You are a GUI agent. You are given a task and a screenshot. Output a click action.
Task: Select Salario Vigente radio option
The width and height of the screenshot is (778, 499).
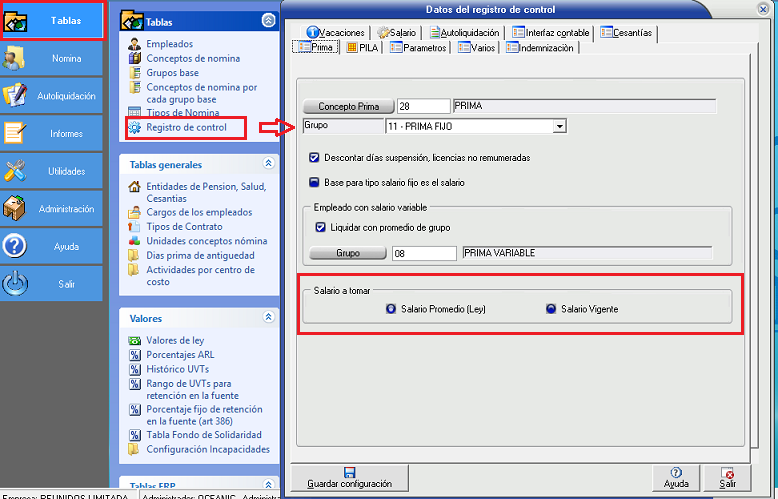click(551, 309)
